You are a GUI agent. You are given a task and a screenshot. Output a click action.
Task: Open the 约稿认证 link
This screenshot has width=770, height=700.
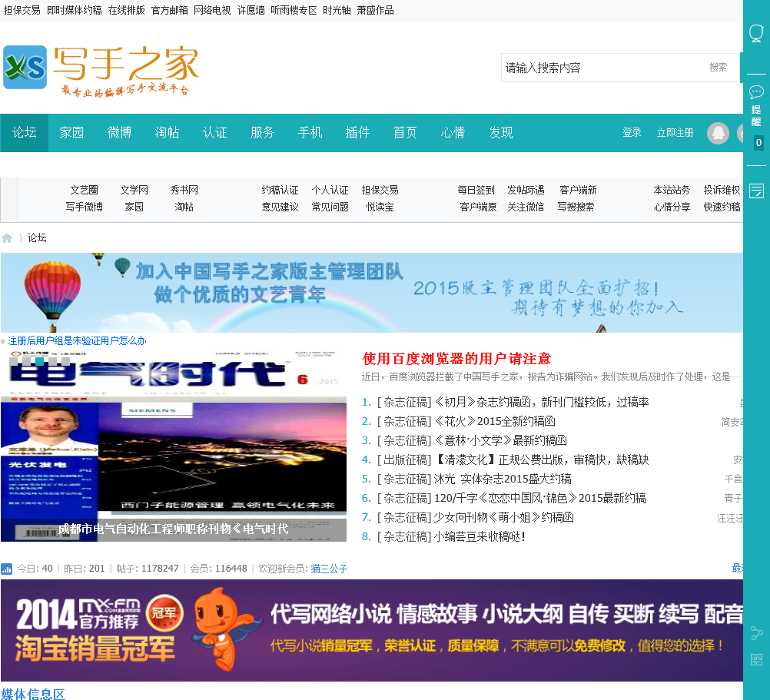coord(280,190)
